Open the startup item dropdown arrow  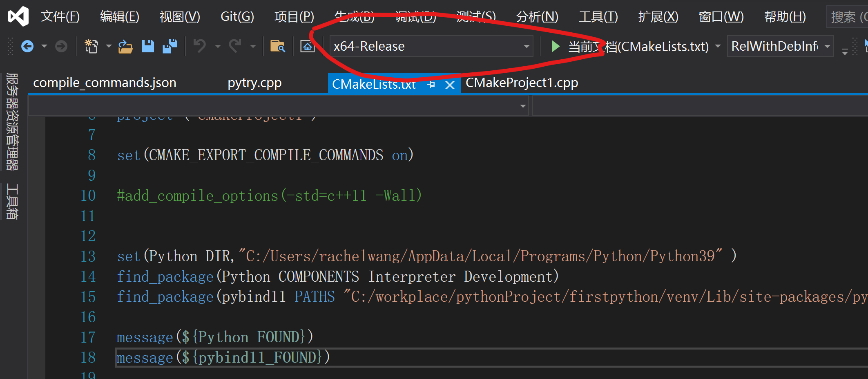718,46
